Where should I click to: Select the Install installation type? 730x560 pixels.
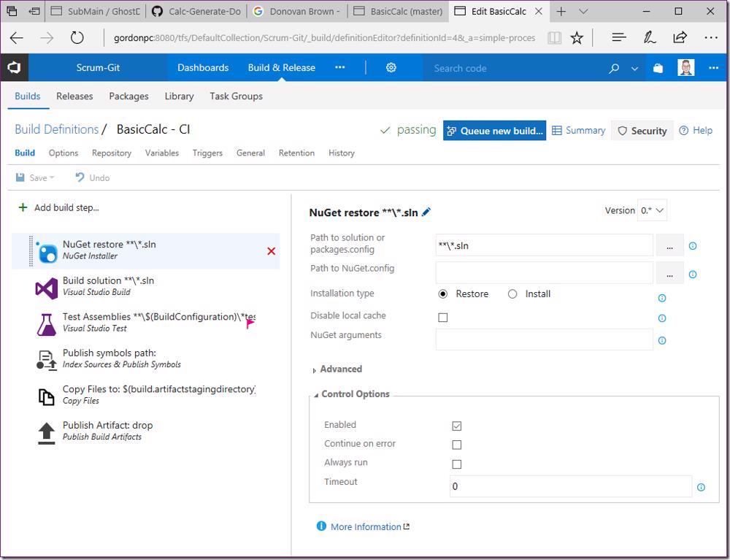pos(512,294)
